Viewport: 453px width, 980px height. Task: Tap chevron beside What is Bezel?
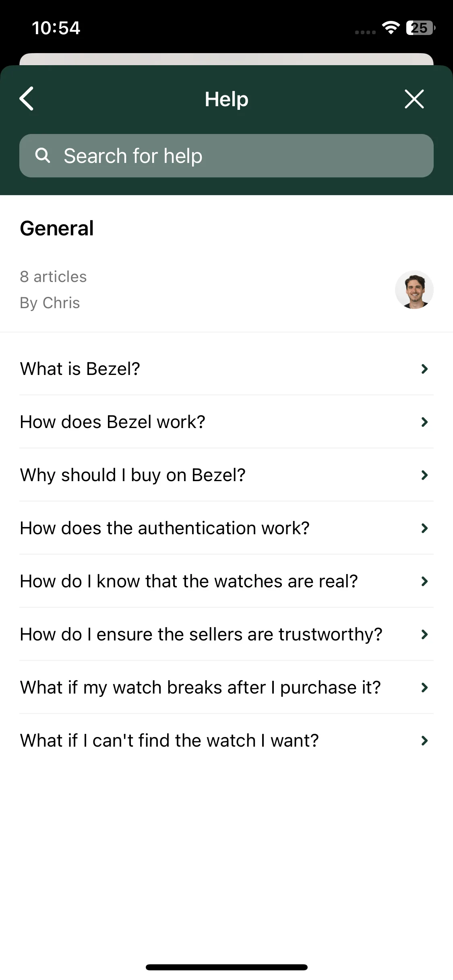point(424,369)
